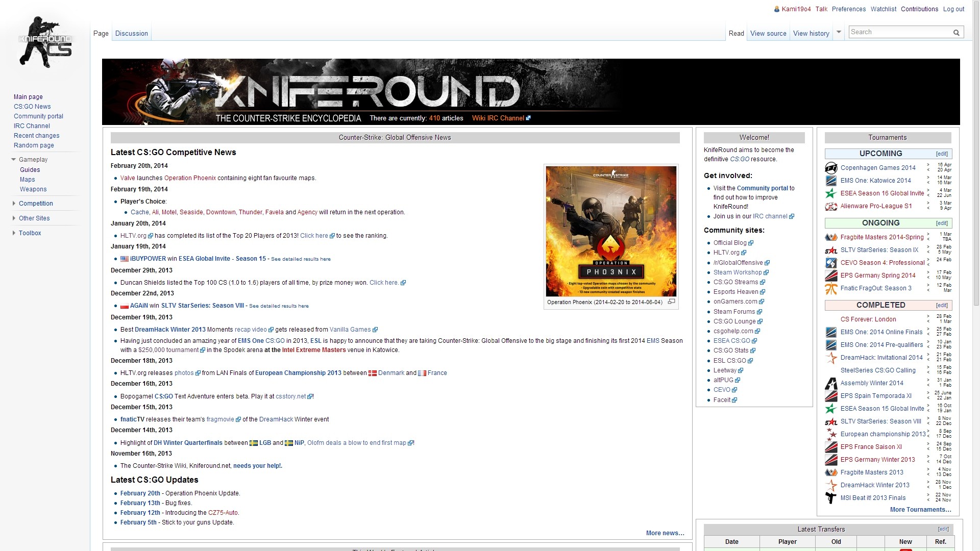Open the HLTV.org community site link
This screenshot has width=980, height=551.
tap(726, 253)
